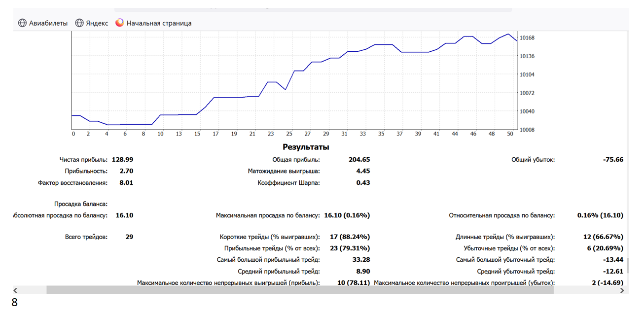
Task: Click the chart x-axis label 25
Action: [289, 134]
